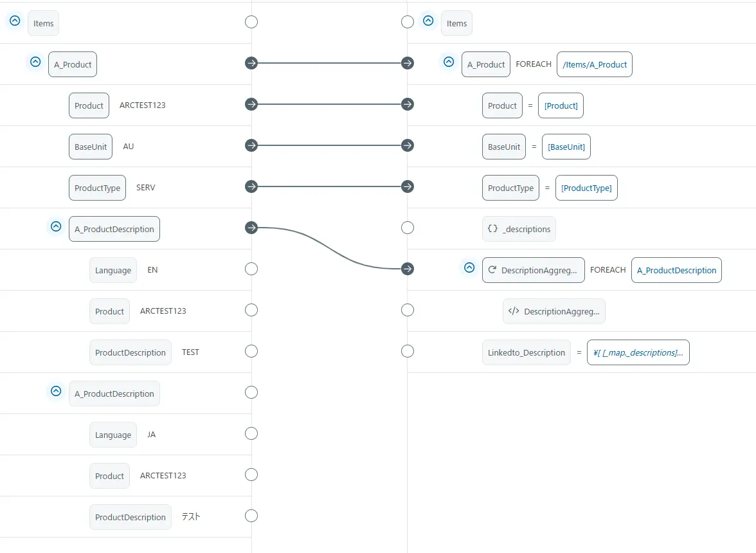This screenshot has width=756, height=553.
Task: Collapse the DescriptionAggreg loop node chevron
Action: [x=469, y=267]
